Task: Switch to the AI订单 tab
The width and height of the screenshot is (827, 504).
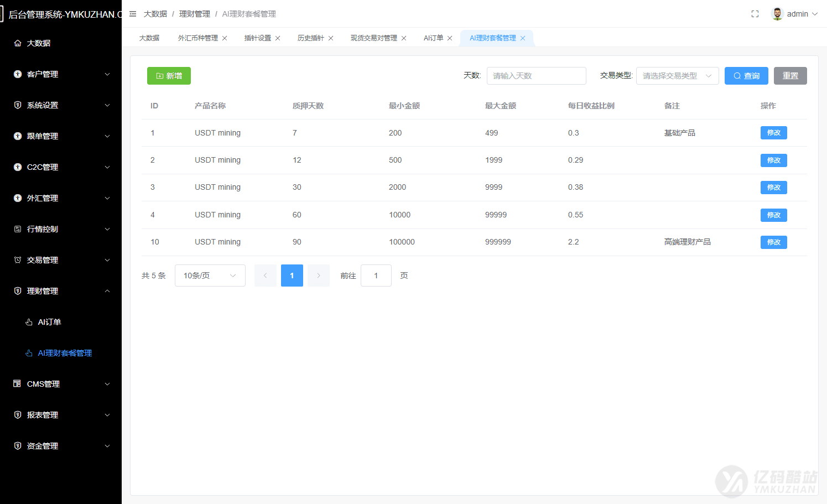Action: click(433, 38)
